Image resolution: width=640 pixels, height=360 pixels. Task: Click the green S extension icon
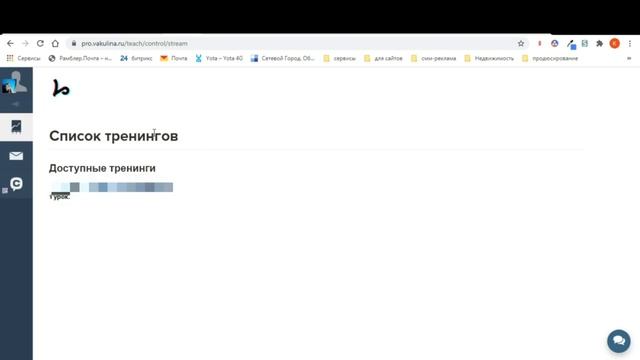point(585,43)
